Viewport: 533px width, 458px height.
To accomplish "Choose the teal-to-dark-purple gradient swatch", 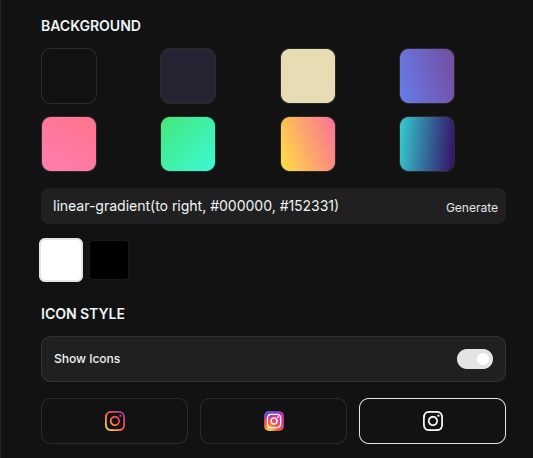I will click(427, 144).
